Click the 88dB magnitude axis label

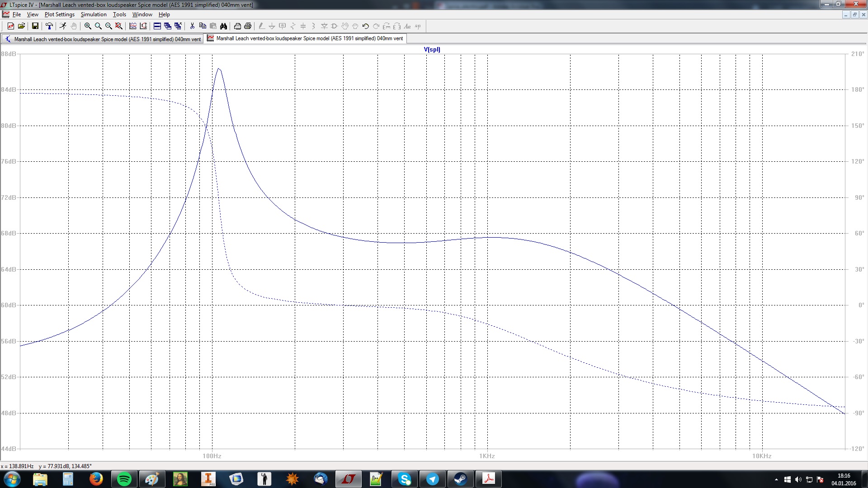8,54
